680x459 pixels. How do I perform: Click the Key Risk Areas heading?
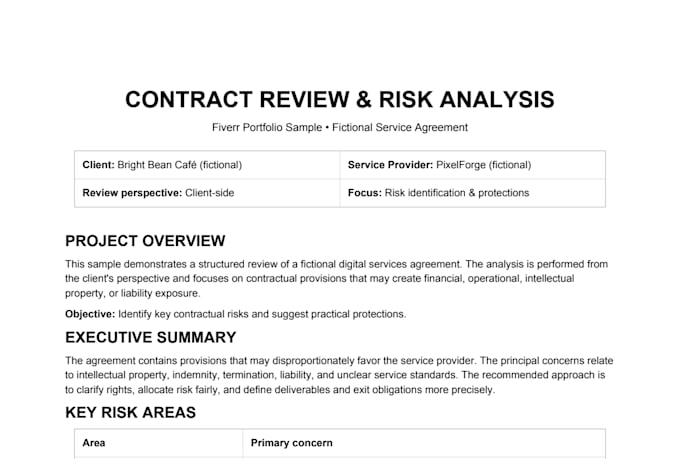click(x=131, y=412)
